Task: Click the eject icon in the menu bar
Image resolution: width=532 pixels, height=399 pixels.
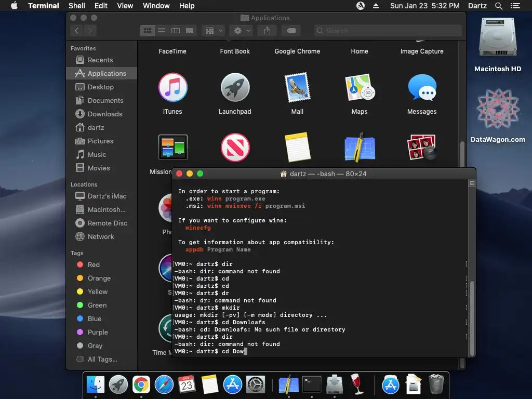Action: 376,6
